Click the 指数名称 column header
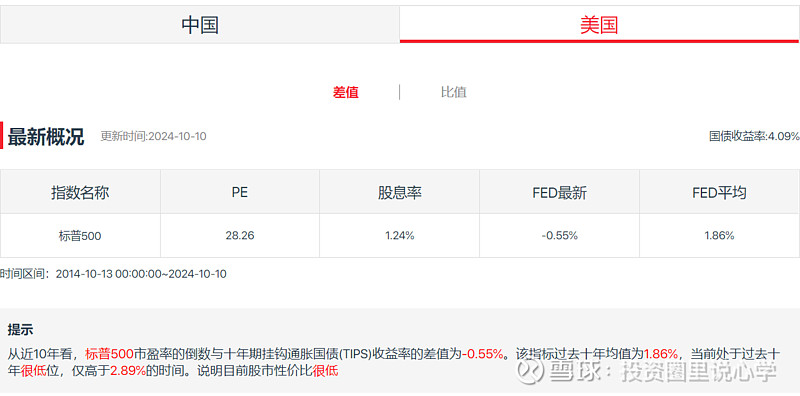The width and height of the screenshot is (800, 396). click(x=80, y=192)
